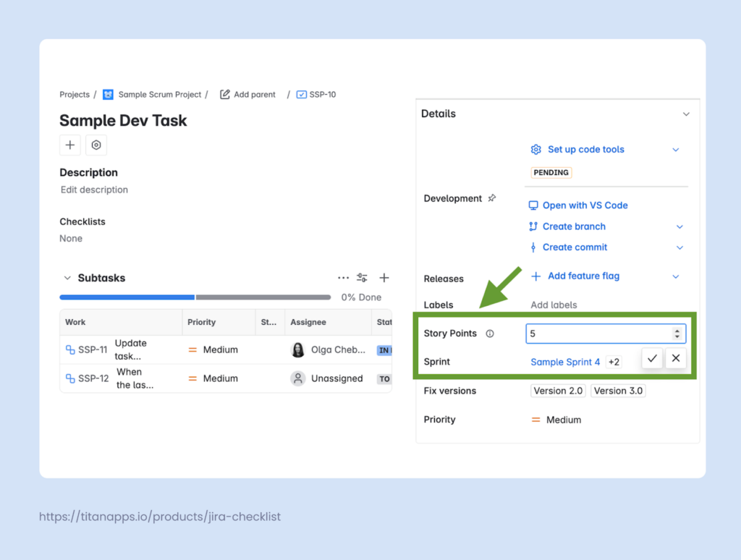Click the Subtasks progress bar
Screen dimensions: 741x560
pyautogui.click(x=195, y=297)
